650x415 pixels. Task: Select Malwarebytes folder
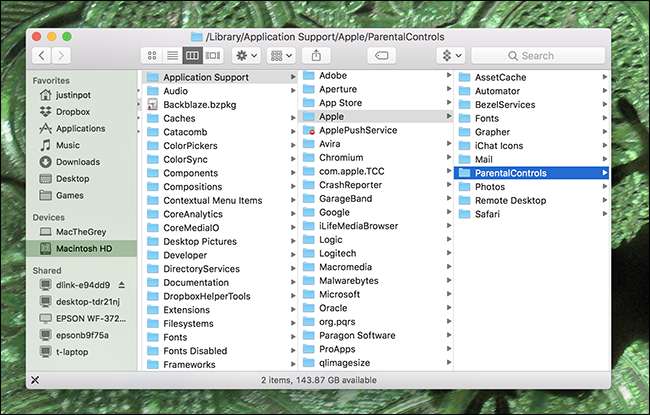(376, 281)
